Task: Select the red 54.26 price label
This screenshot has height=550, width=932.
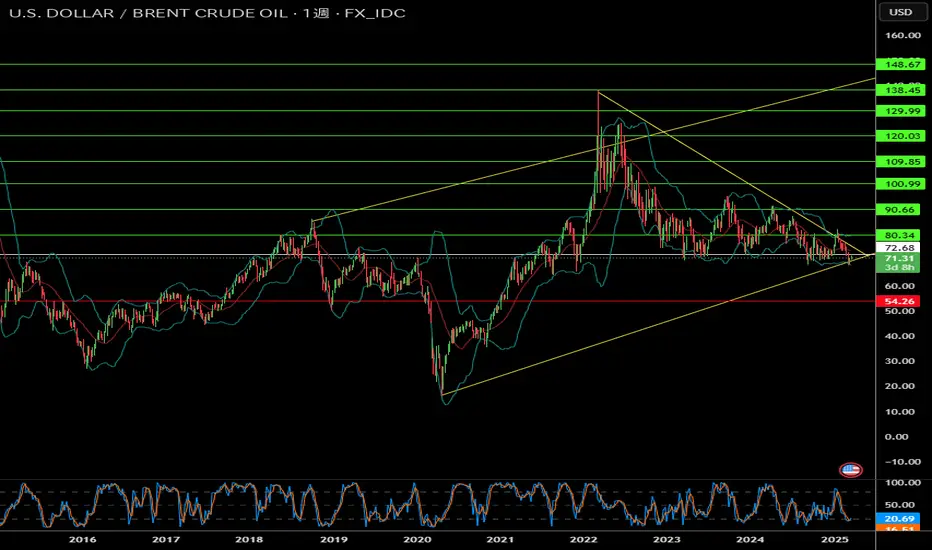Action: [898, 301]
